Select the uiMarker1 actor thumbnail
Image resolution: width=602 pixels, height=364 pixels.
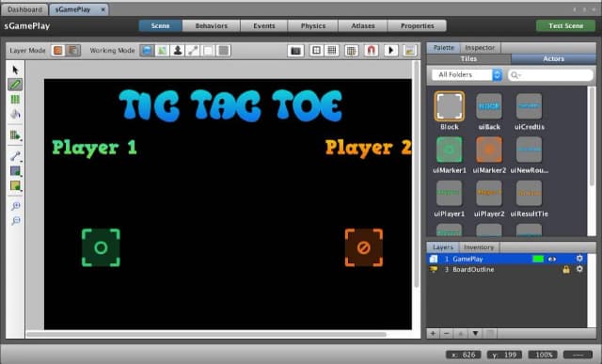point(450,150)
